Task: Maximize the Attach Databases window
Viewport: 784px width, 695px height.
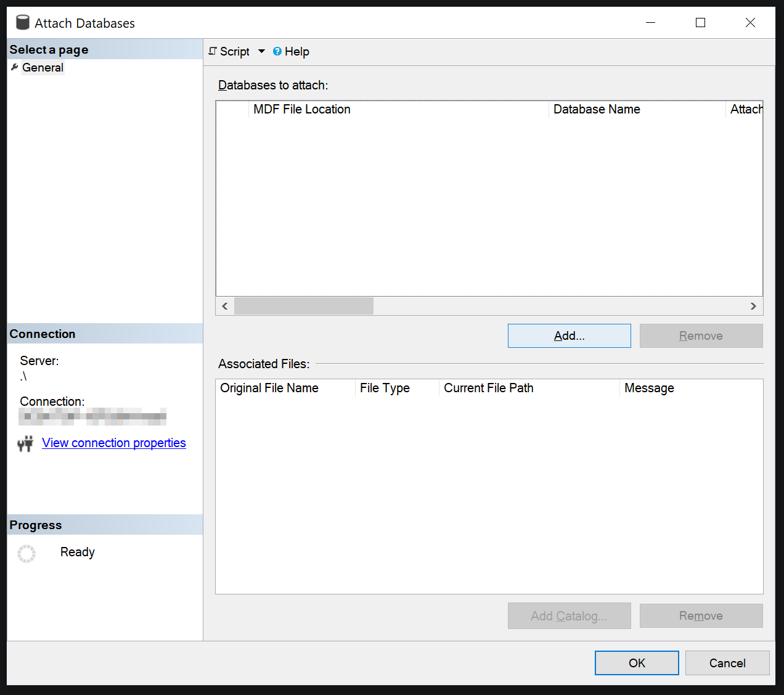Action: click(x=700, y=23)
